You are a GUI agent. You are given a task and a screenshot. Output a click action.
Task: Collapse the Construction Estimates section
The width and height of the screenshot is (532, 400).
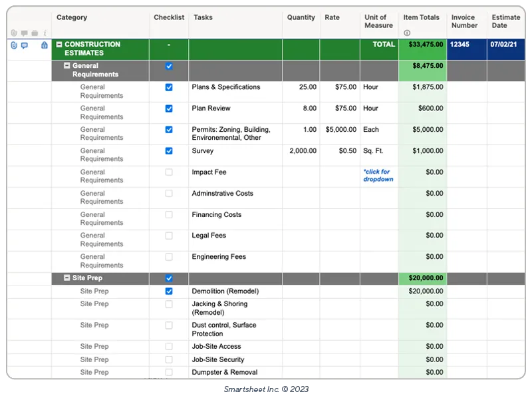[59, 45]
